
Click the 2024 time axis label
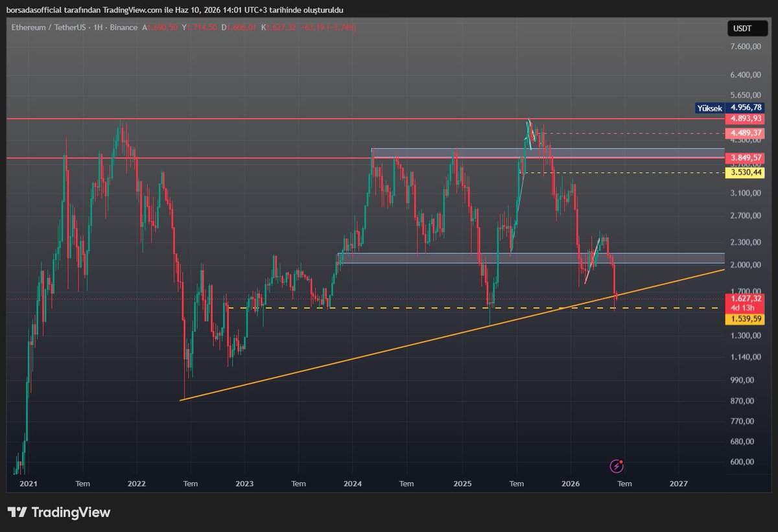click(x=353, y=483)
